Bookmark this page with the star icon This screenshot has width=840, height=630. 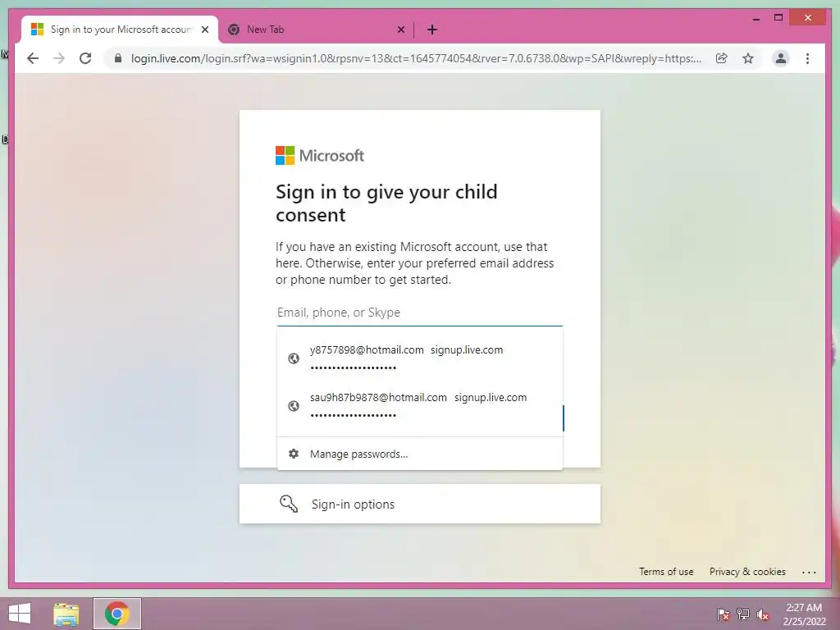[x=748, y=58]
